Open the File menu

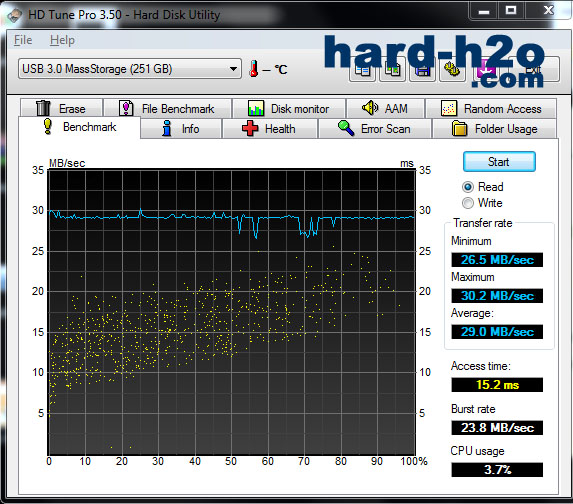click(23, 40)
